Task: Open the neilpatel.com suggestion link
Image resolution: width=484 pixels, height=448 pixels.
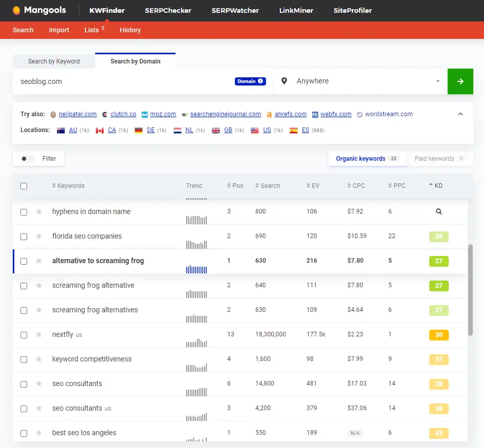Action: click(x=77, y=114)
